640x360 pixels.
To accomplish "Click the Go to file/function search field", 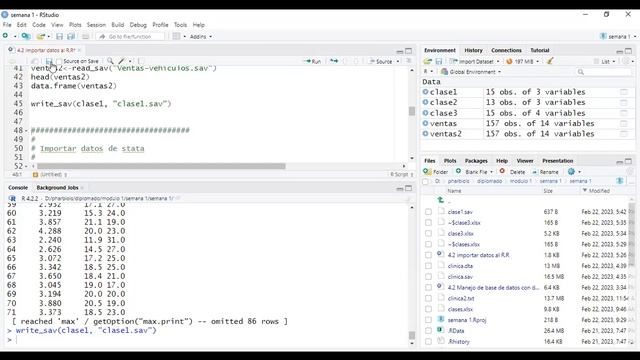I will (x=131, y=36).
